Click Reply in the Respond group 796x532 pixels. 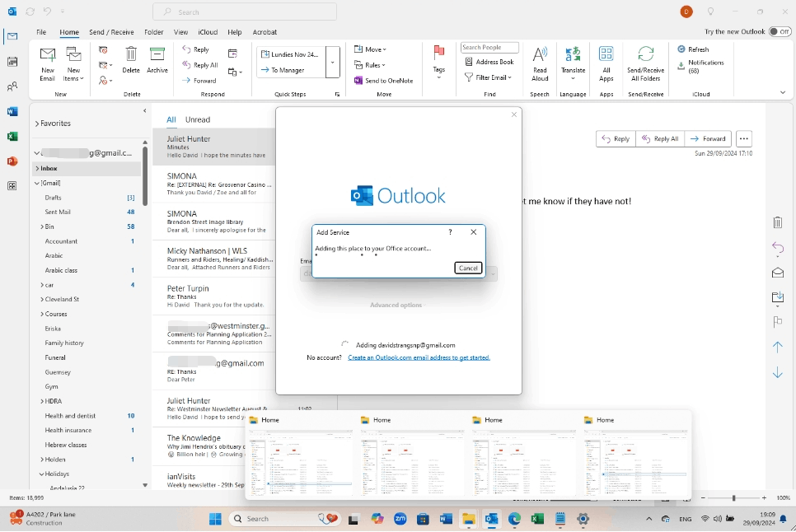[196, 49]
